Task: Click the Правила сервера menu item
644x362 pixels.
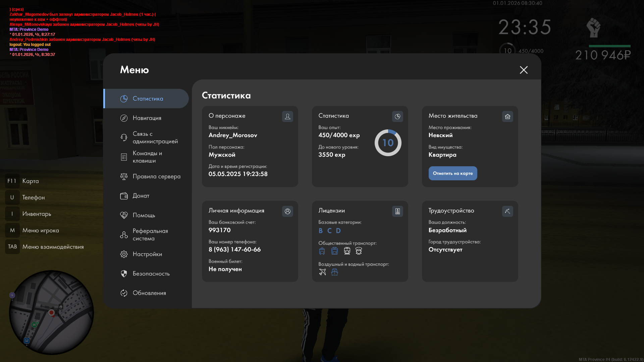Action: [x=156, y=176]
